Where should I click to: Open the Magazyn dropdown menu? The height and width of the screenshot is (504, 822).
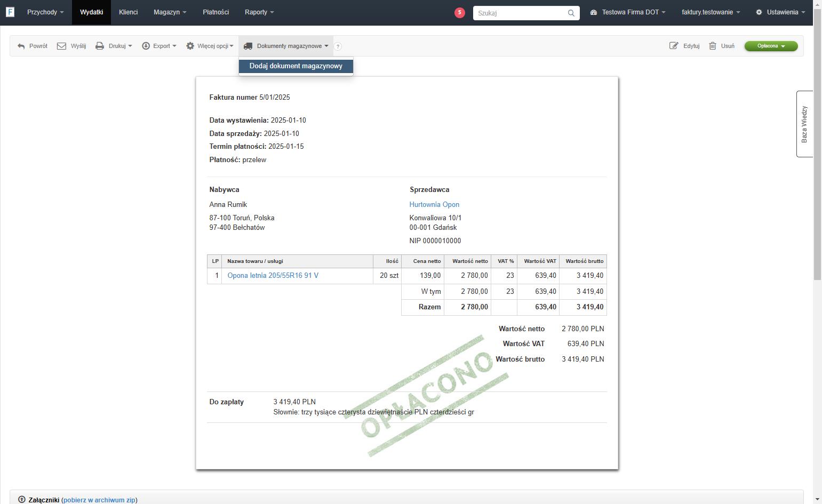(170, 12)
